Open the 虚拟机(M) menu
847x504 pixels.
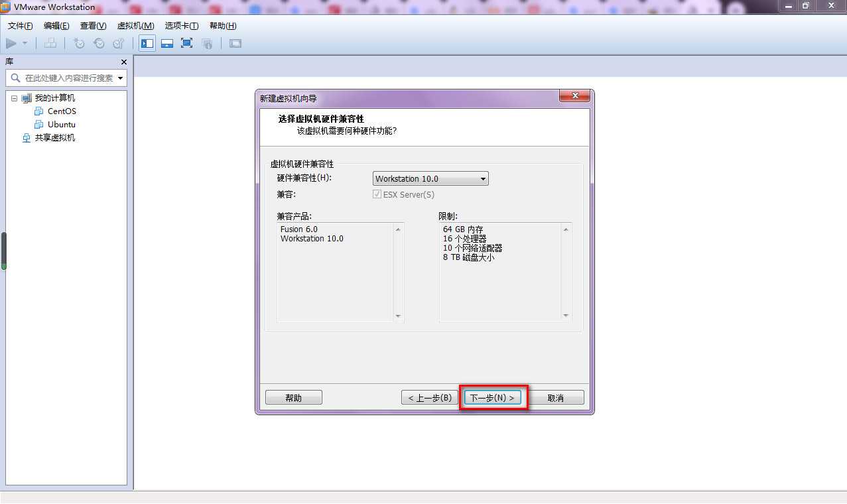coord(135,26)
